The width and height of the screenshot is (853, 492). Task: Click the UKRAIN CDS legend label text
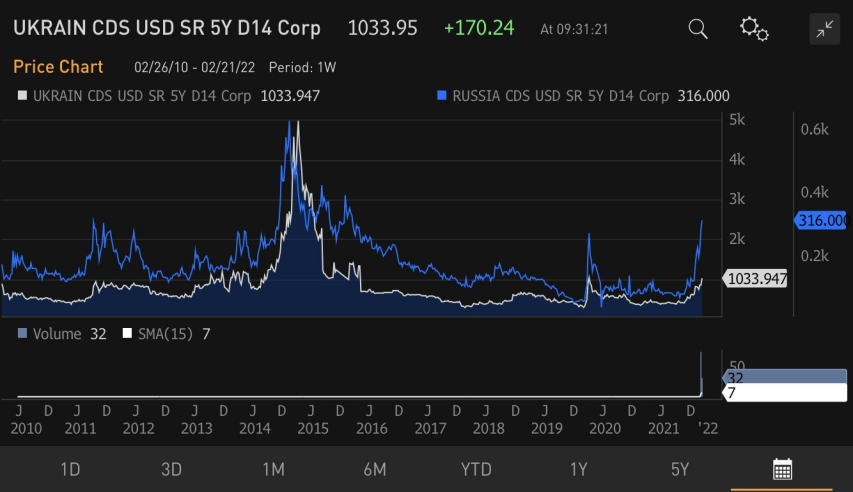pyautogui.click(x=142, y=96)
